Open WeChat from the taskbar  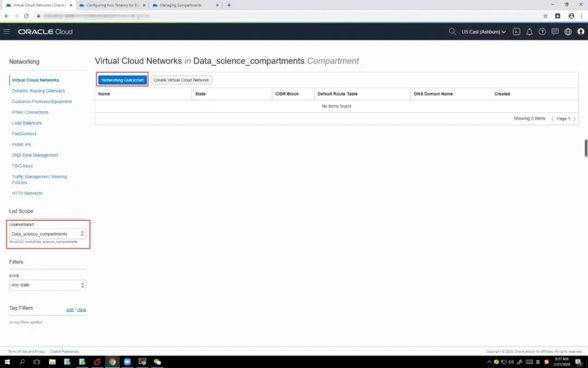click(157, 361)
